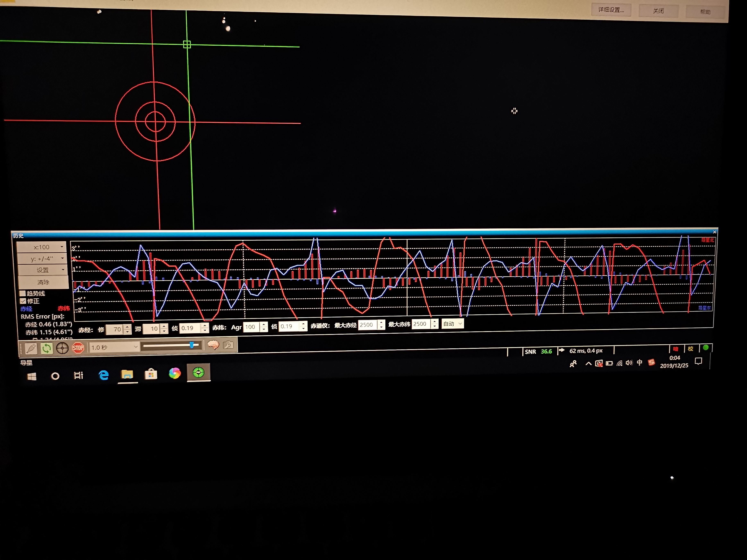Click the taskbar clock 0:04 2019/12/25
747x560 pixels.
pyautogui.click(x=674, y=361)
